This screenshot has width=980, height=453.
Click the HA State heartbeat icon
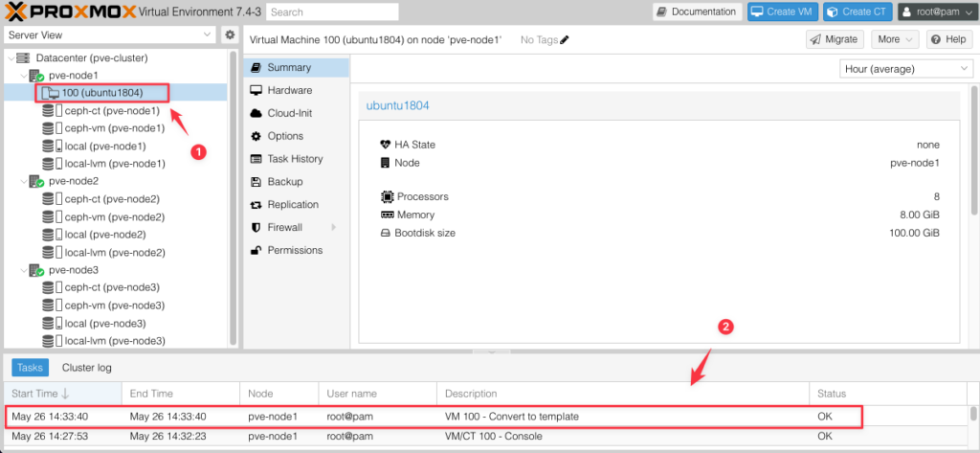point(385,145)
